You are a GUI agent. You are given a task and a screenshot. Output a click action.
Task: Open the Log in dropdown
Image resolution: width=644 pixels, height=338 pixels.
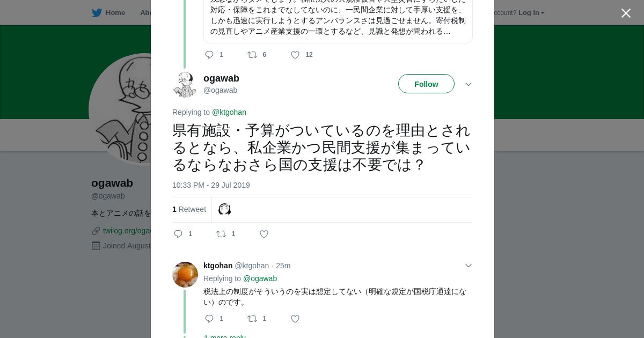(x=531, y=13)
